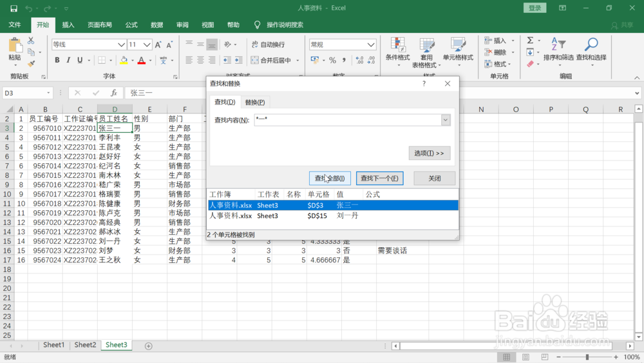Click the align left icon
Image resolution: width=644 pixels, height=363 pixels.
pyautogui.click(x=189, y=60)
